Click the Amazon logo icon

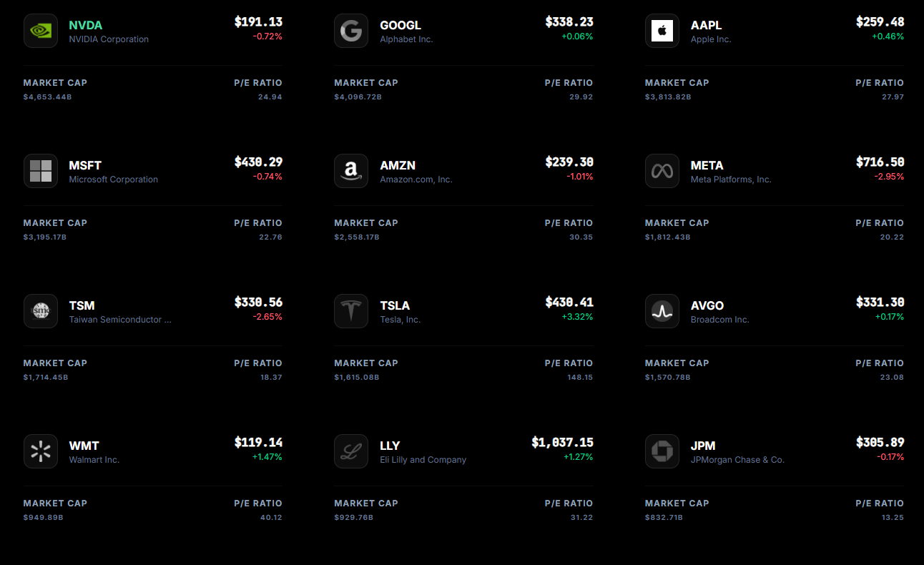click(x=351, y=171)
